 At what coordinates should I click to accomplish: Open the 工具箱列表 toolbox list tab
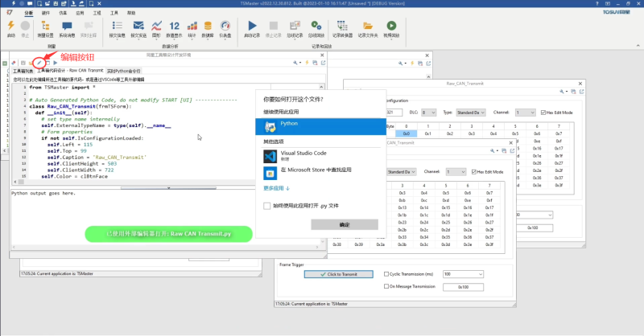[23, 72]
